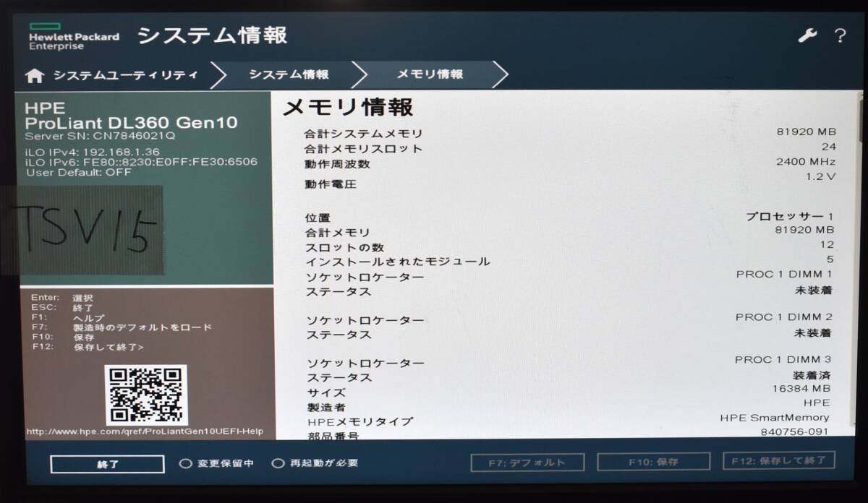Go to システムユーティリティ breadcrumb
The width and height of the screenshot is (868, 503).
[x=125, y=75]
